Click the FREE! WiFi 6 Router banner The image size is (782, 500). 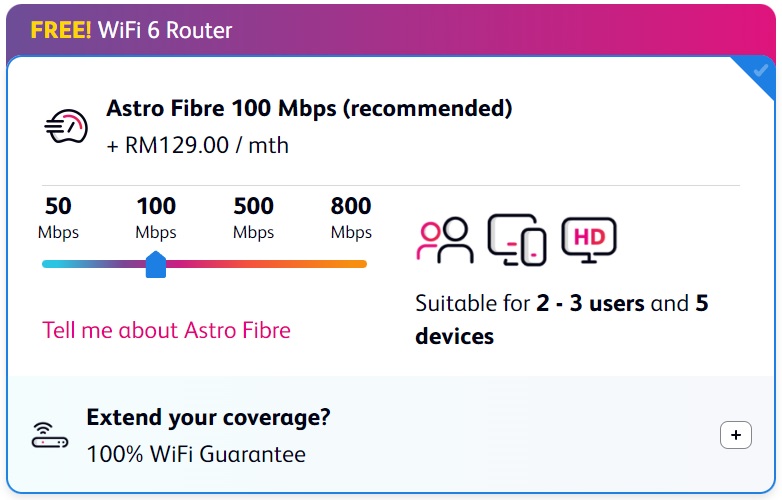coord(132,30)
